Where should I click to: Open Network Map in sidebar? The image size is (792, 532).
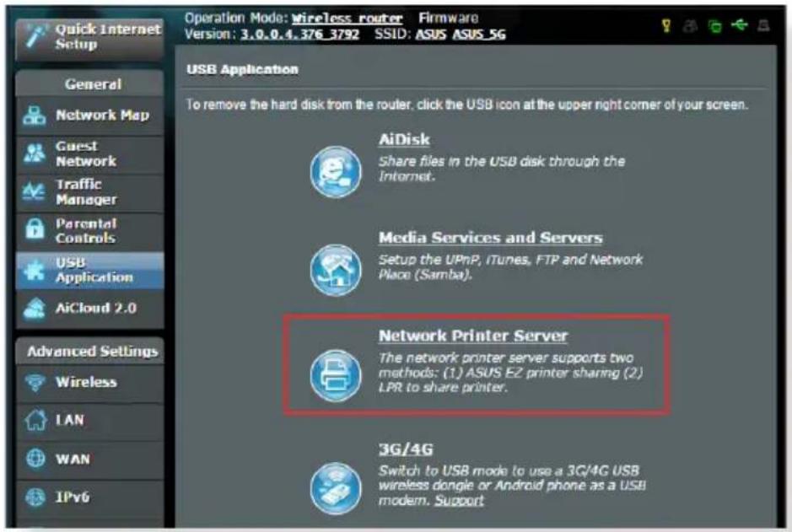point(90,116)
